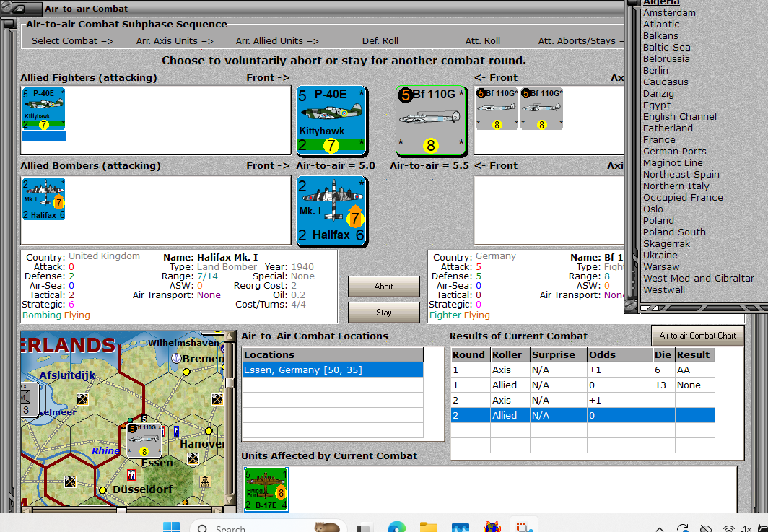
Task: Click the map's vertical scrollbar up arrow
Action: (229, 336)
